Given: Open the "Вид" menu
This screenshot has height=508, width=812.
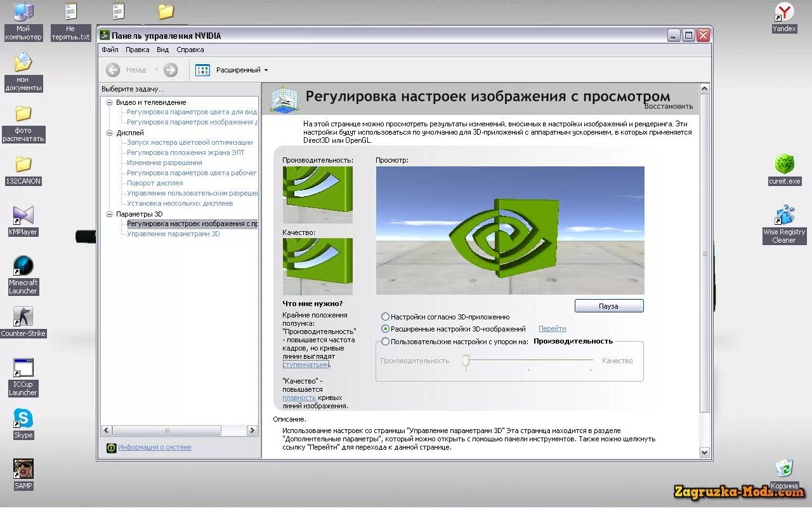Looking at the screenshot, I should coord(163,50).
